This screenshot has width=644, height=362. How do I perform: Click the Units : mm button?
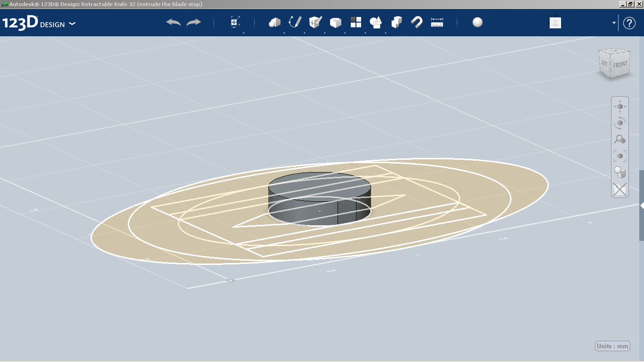coord(612,346)
